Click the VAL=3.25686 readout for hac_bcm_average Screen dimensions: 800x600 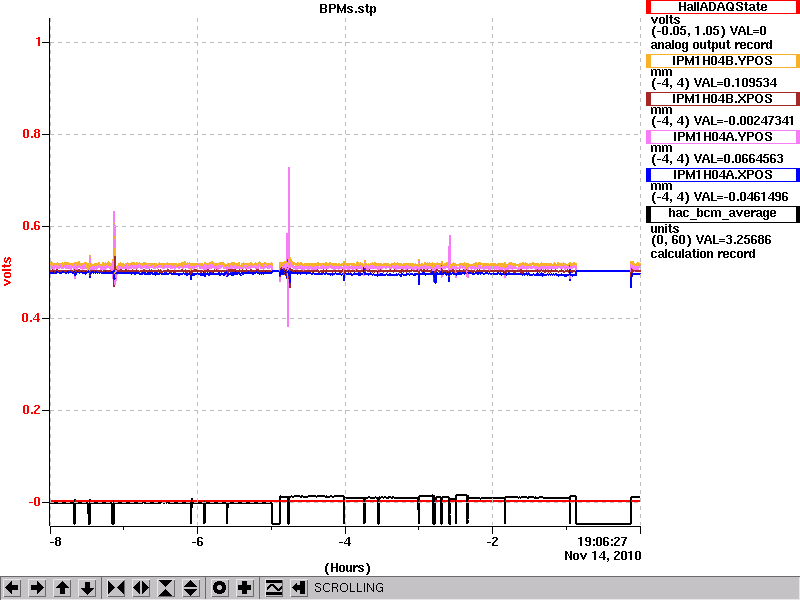[x=732, y=240]
